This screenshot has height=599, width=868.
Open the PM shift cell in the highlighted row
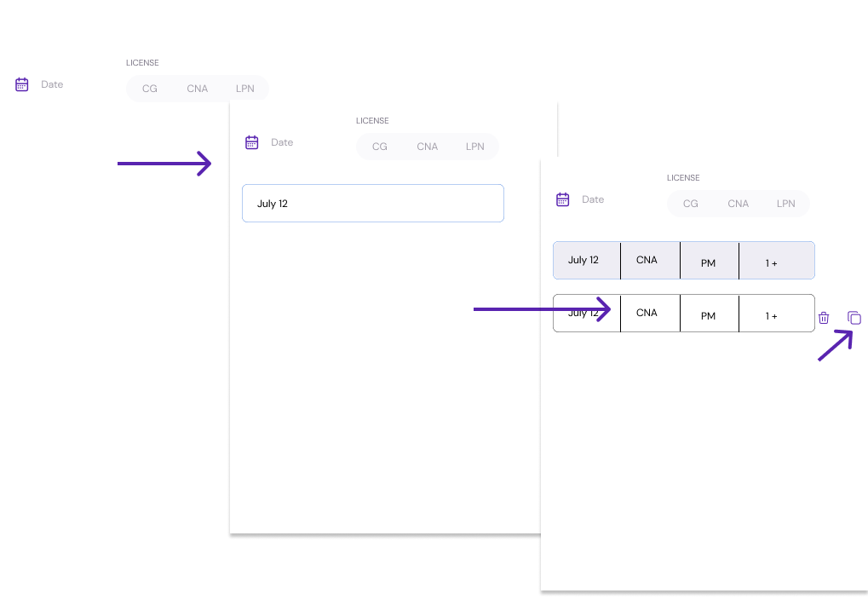(x=709, y=262)
